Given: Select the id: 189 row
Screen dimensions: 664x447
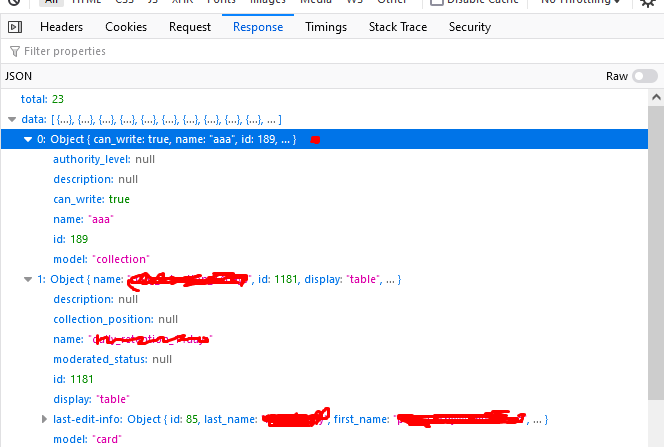Looking at the screenshot, I should (x=324, y=239).
